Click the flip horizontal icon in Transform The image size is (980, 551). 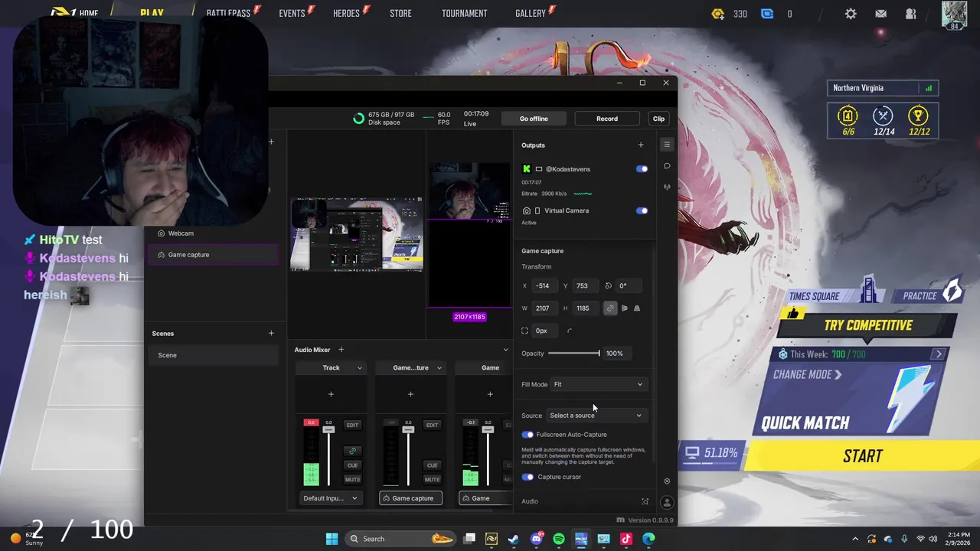tap(624, 308)
